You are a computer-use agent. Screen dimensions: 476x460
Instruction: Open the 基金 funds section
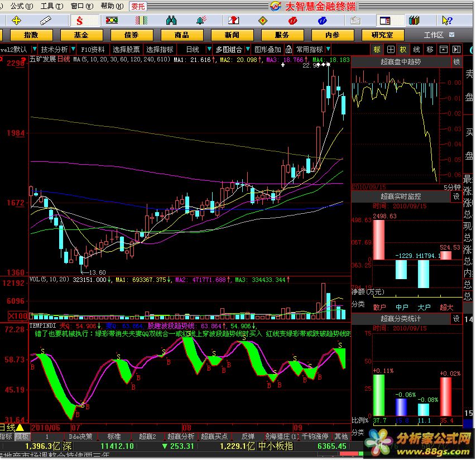81,35
